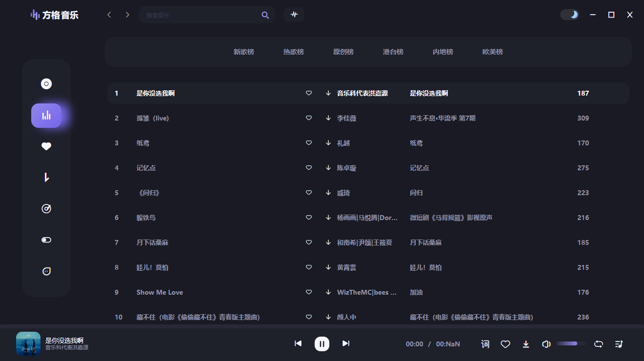The height and width of the screenshot is (361, 644).
Task: Open the 欧美榜 chart tab
Action: [x=492, y=52]
